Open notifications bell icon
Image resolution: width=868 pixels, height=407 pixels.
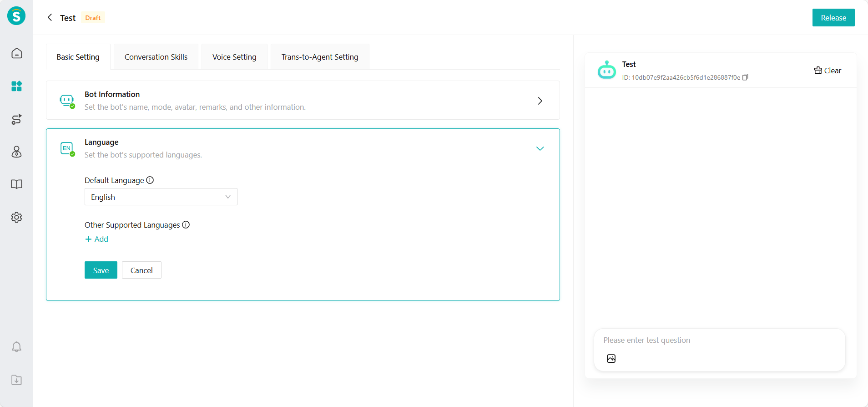point(17,347)
